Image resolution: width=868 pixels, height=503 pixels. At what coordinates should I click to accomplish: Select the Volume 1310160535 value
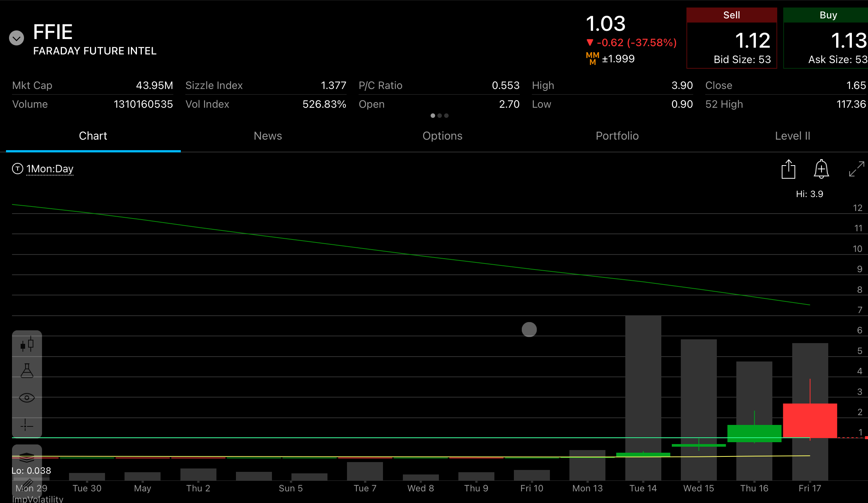143,104
